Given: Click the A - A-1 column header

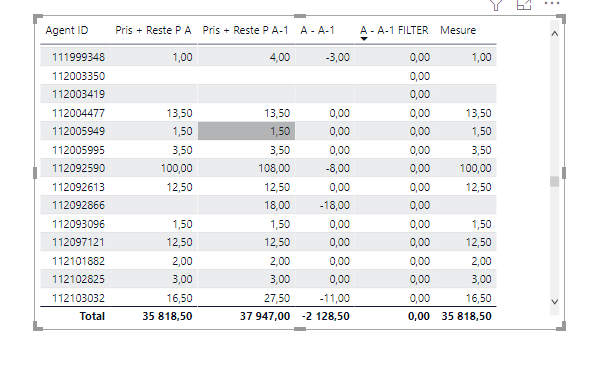Looking at the screenshot, I should coord(318,30).
